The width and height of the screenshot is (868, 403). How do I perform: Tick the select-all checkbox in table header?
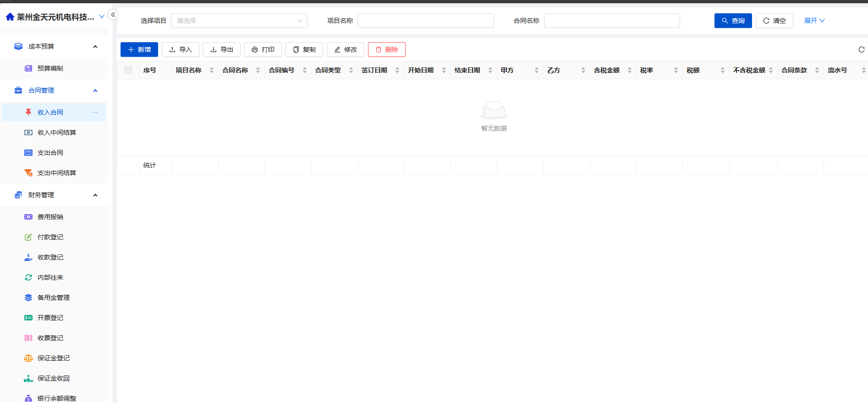click(x=128, y=70)
